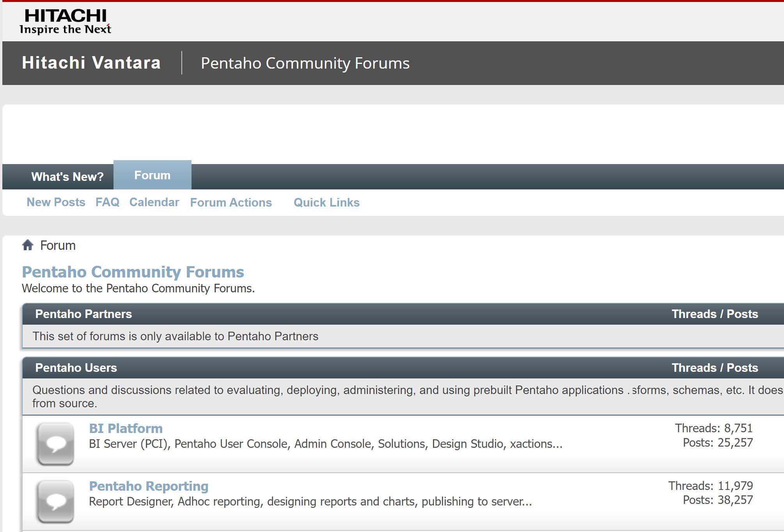Open the BI Platform forum
The width and height of the screenshot is (784, 532).
pos(126,428)
